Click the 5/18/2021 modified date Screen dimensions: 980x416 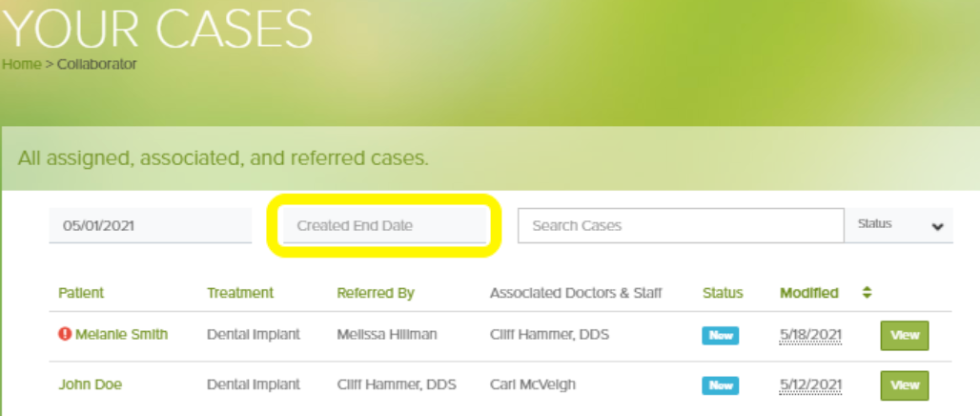point(809,334)
